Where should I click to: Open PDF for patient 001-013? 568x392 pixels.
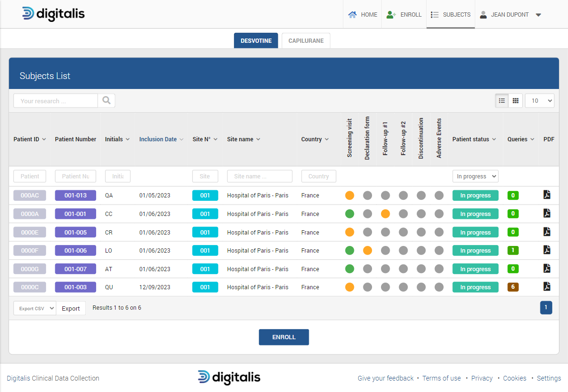(547, 195)
